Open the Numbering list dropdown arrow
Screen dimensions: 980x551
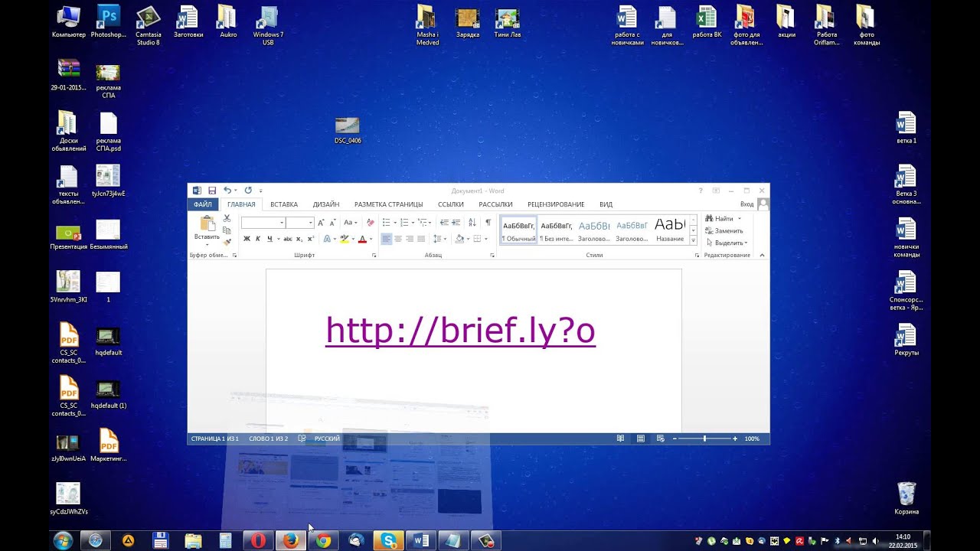[413, 223]
